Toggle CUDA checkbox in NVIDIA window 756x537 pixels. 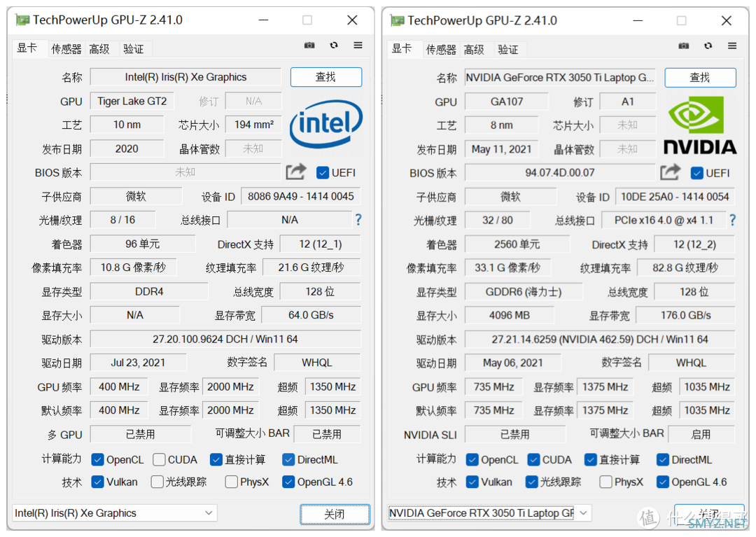[x=533, y=460]
